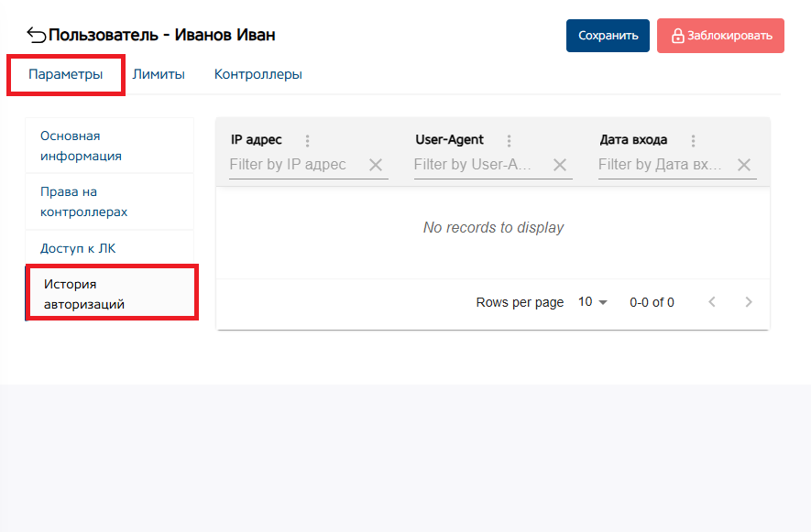Clear the Дата входа filter
Viewport: 811px width, 532px height.
point(744,165)
